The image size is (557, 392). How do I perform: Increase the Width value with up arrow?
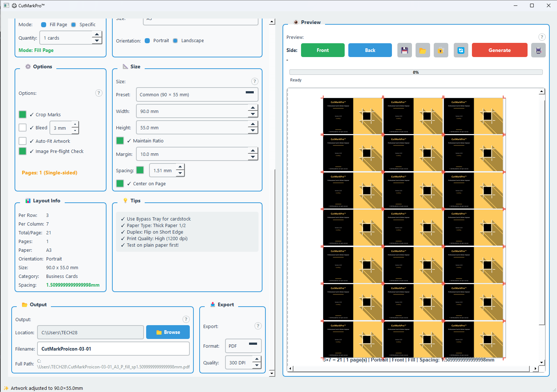click(253, 108)
